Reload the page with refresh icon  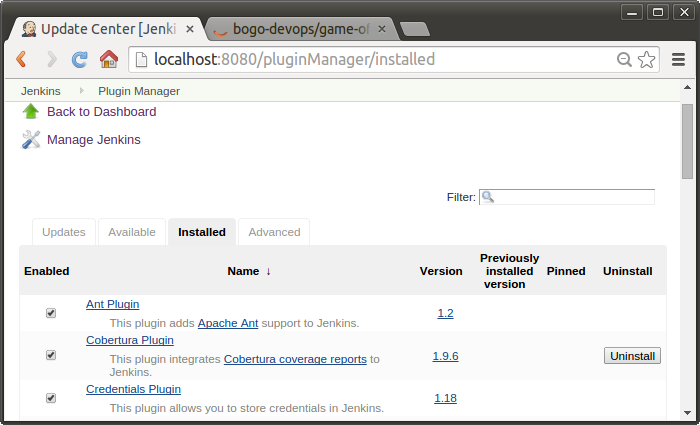[x=80, y=59]
